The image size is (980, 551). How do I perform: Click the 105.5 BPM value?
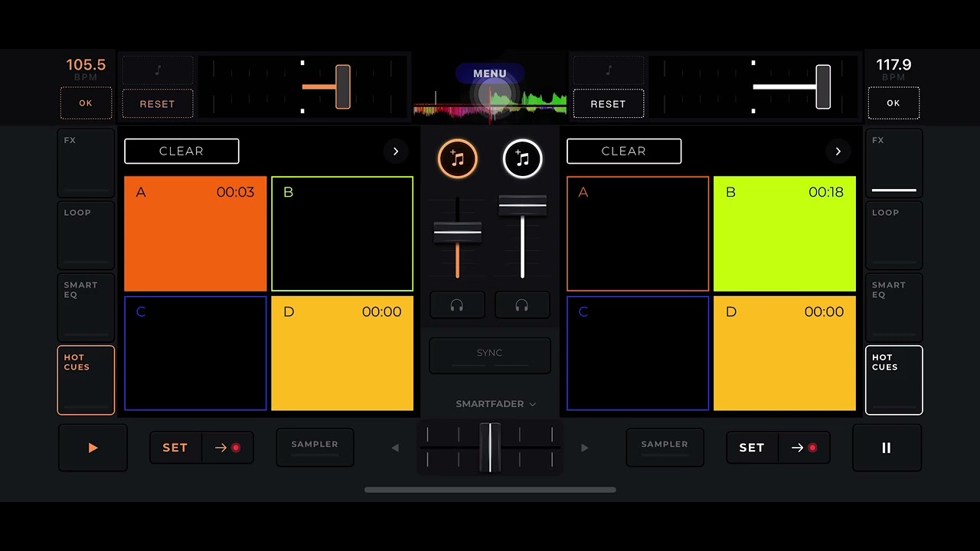[86, 65]
